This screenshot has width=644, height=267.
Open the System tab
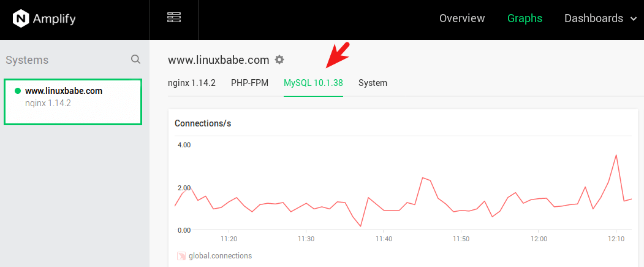(x=373, y=83)
